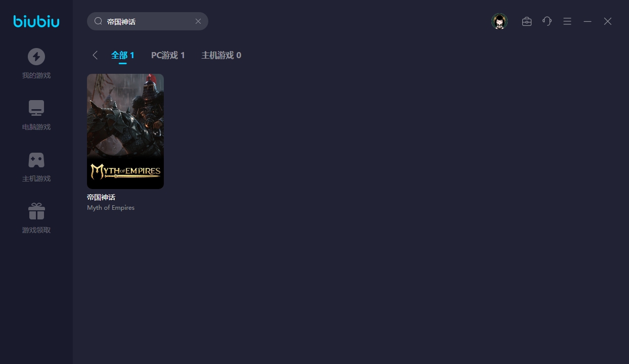The image size is (629, 364).
Task: Open customer support headset icon
Action: click(547, 21)
